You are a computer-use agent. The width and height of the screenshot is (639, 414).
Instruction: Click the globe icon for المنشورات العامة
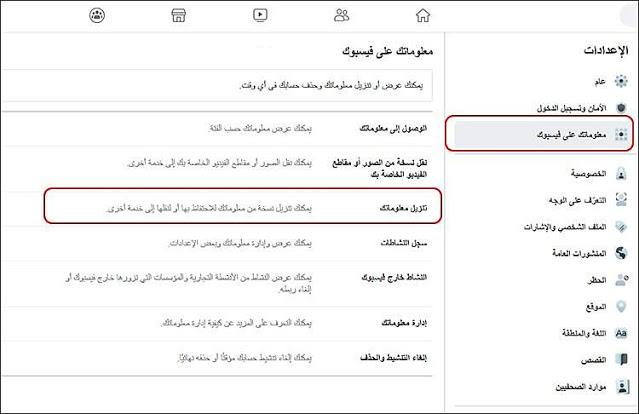point(621,254)
